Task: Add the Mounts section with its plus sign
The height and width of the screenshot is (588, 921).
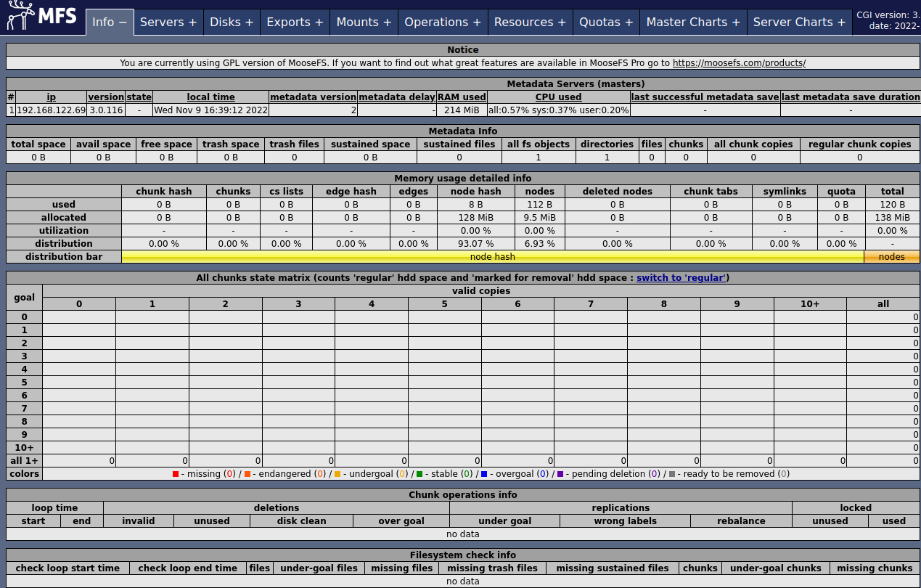Action: coord(387,22)
